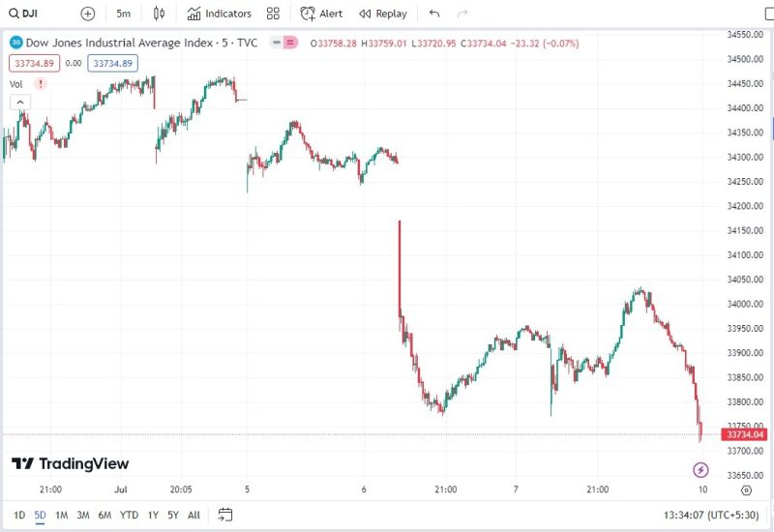The height and width of the screenshot is (532, 774).
Task: Add a symbol to compare with plus icon
Action: tap(88, 14)
